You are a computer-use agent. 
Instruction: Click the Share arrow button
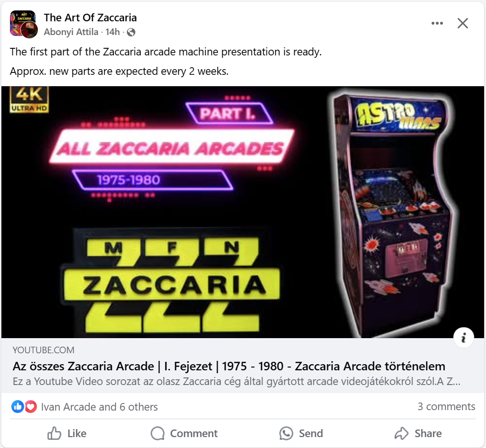(x=418, y=433)
